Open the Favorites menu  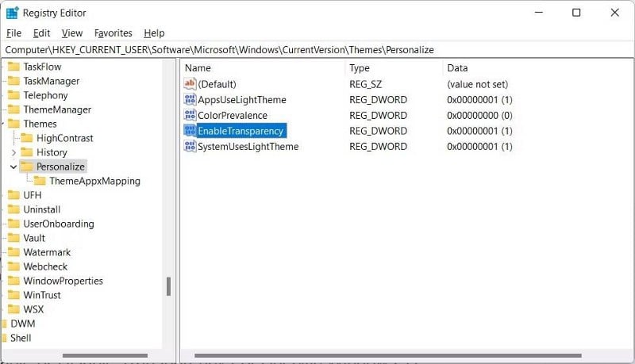[x=113, y=33]
